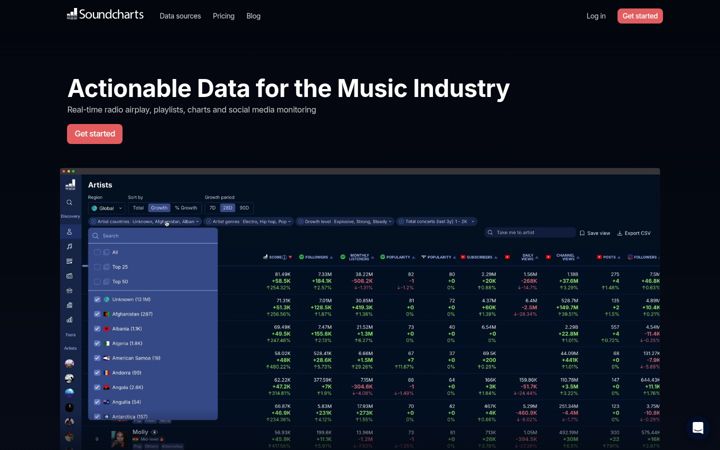This screenshot has height=450, width=720.
Task: Open the Songs music-note sidebar icon
Action: 69,247
